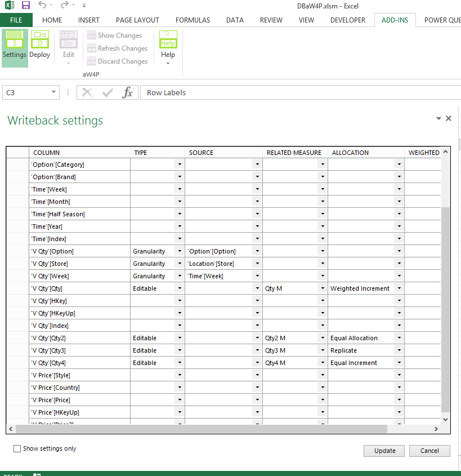Click the grid's scroll right arrow
Viewport: 461px width, 476px height.
point(436,429)
